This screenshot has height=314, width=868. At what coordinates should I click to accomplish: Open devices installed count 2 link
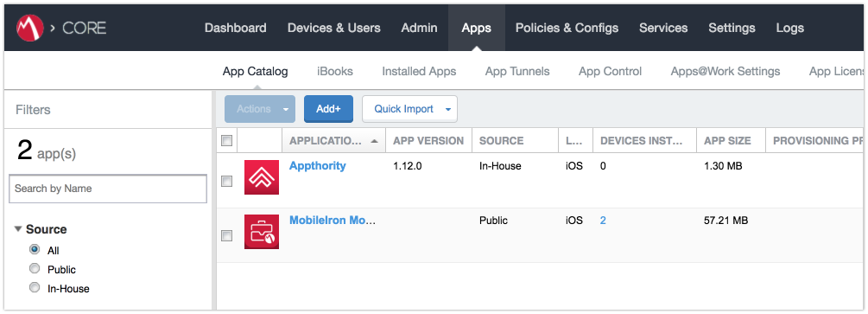tap(603, 221)
